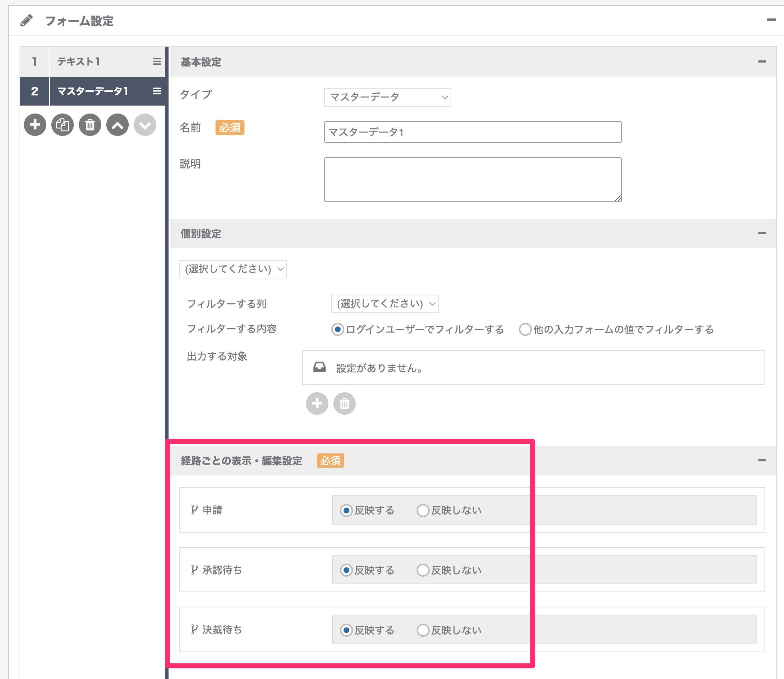The width and height of the screenshot is (784, 679).
Task: Select the テキスト1 form item
Action: (93, 61)
